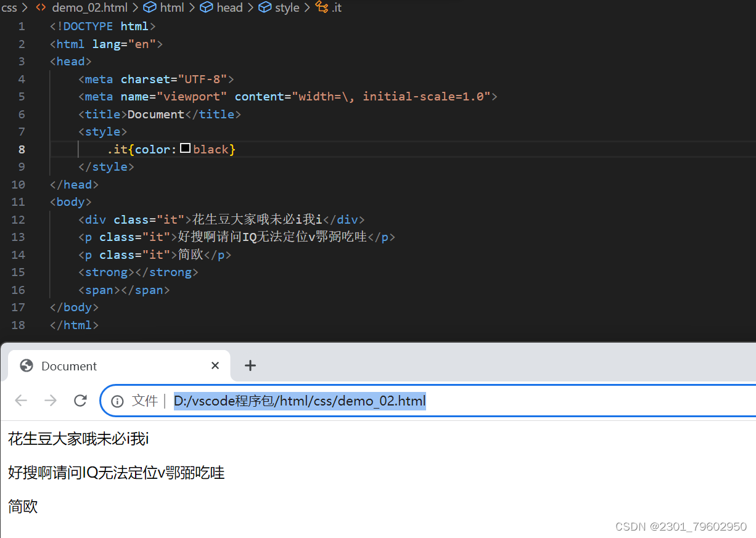The height and width of the screenshot is (538, 756).
Task: Click rendered paragraph 好搜啊请问IQ无法定位v鄂弼吃哇
Action: [117, 473]
